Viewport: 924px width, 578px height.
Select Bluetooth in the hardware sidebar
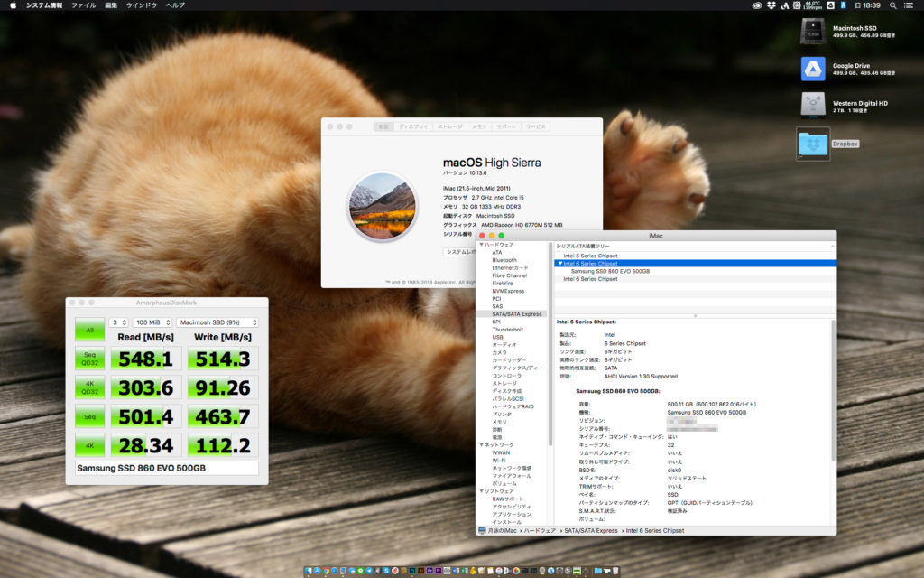[x=504, y=260]
